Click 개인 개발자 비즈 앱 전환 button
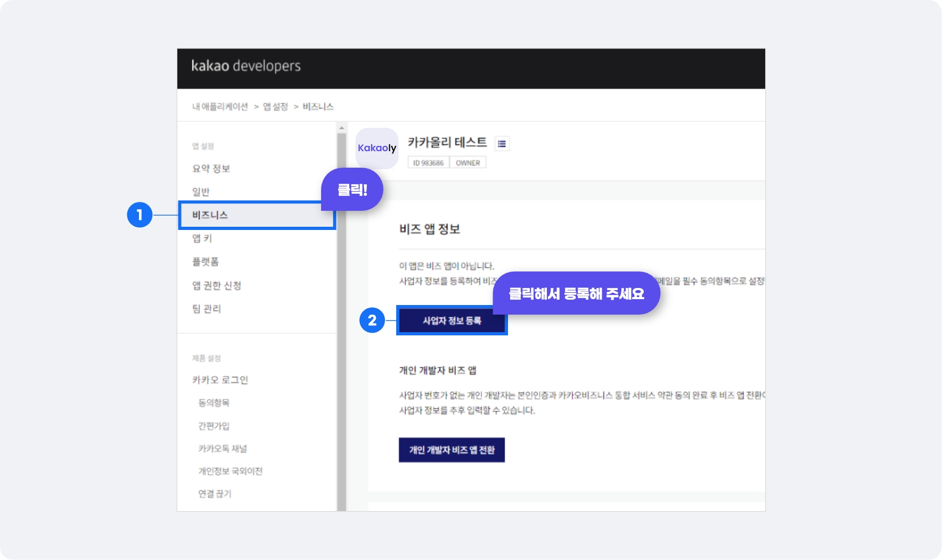The image size is (942, 560). [452, 450]
